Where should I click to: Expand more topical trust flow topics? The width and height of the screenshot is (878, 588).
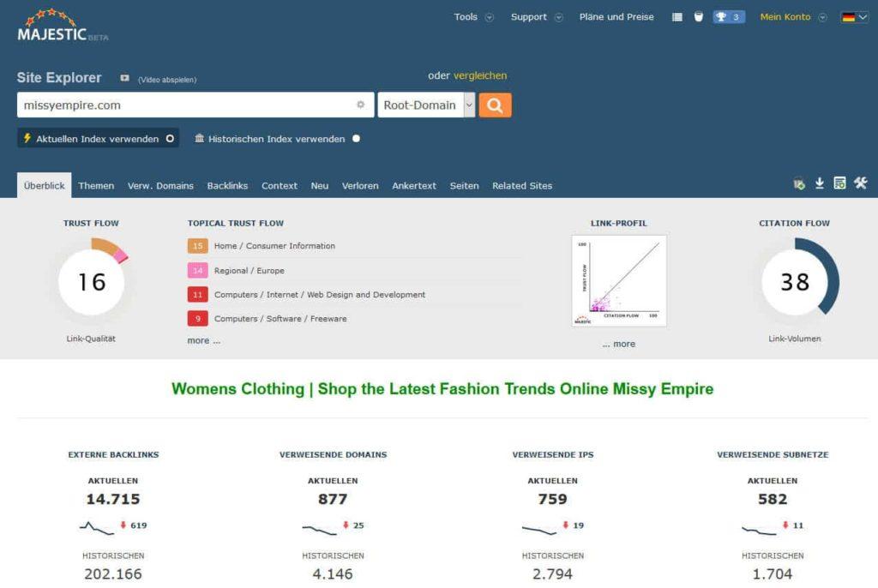204,340
